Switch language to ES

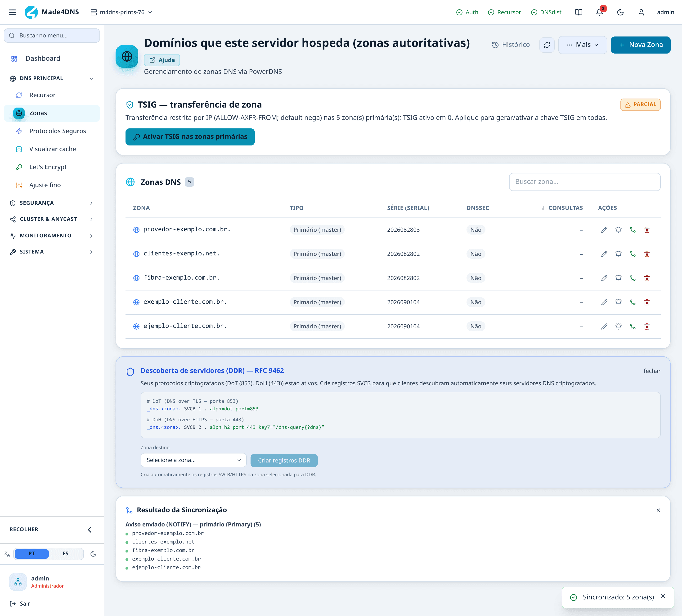click(x=66, y=554)
